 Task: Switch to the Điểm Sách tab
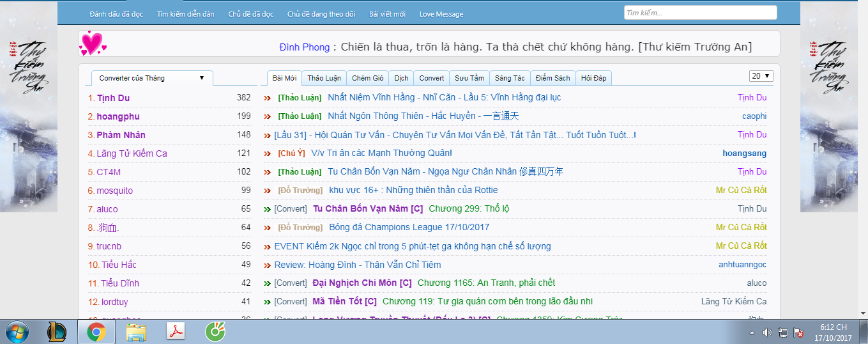pyautogui.click(x=553, y=78)
